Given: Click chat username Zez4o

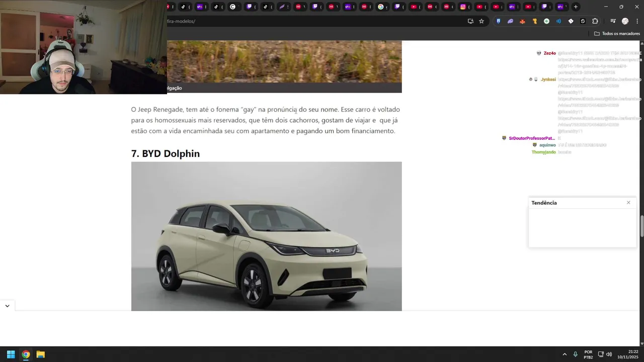Looking at the screenshot, I should coord(549,53).
